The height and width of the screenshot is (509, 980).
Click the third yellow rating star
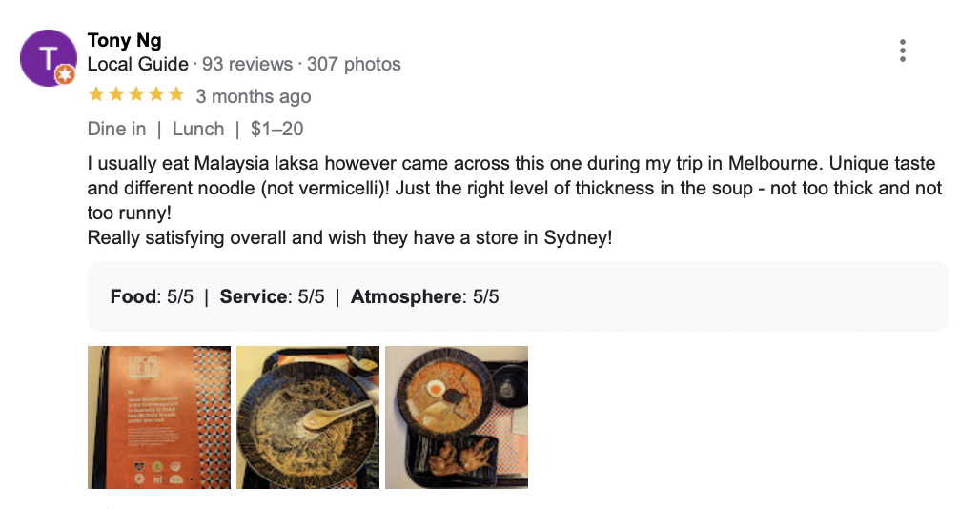coord(135,95)
